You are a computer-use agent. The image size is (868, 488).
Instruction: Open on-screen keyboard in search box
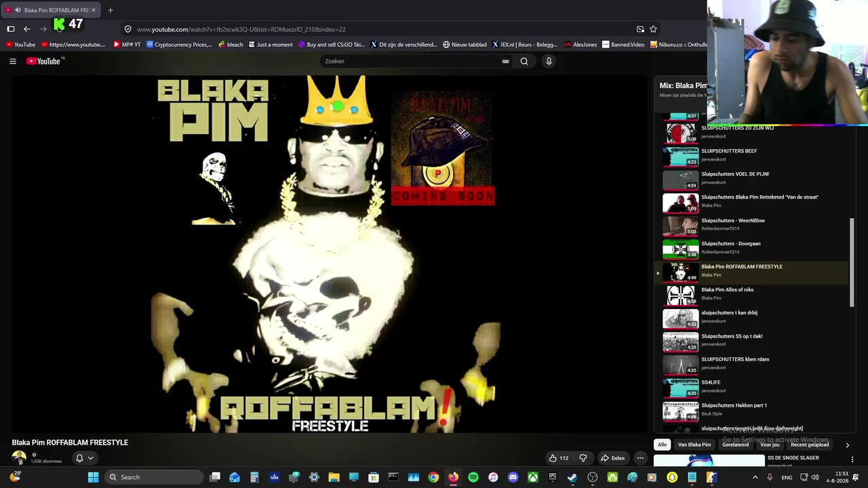point(505,61)
